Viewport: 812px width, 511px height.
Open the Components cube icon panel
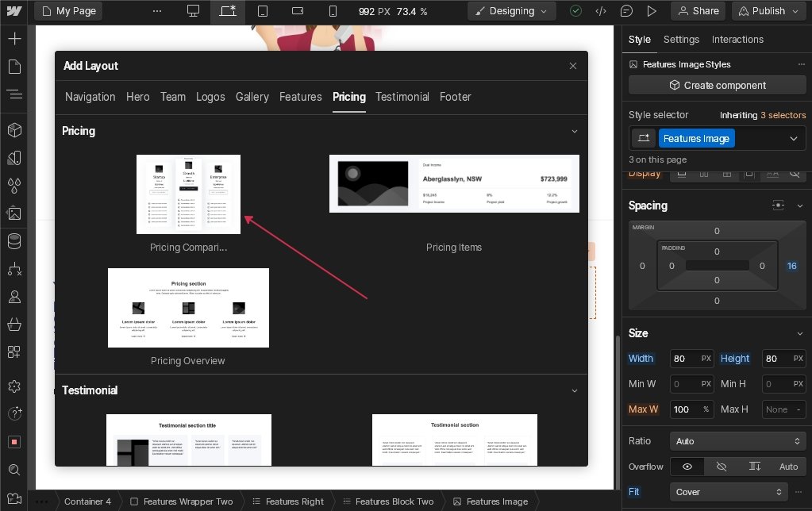tap(14, 129)
